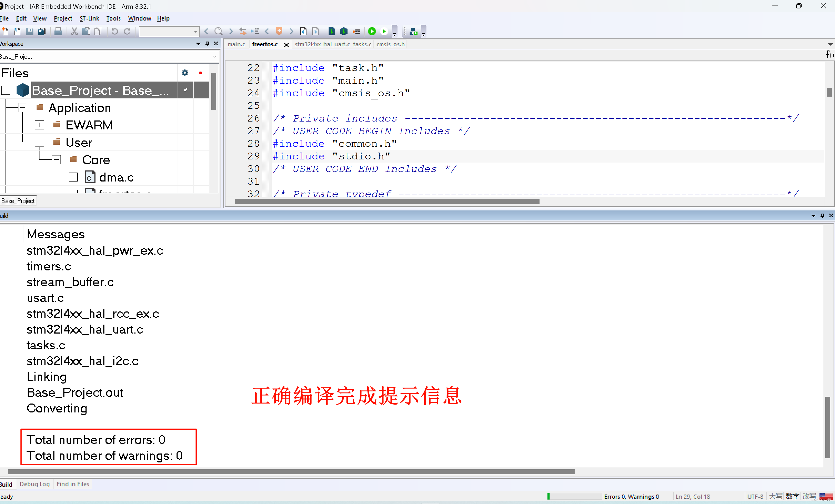Find next occurrence arrow

pos(231,32)
